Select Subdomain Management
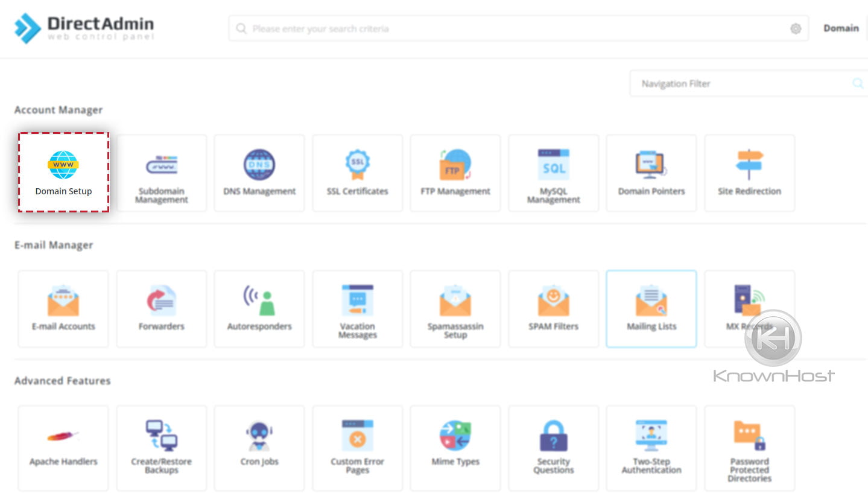This screenshot has width=868, height=496. point(161,173)
